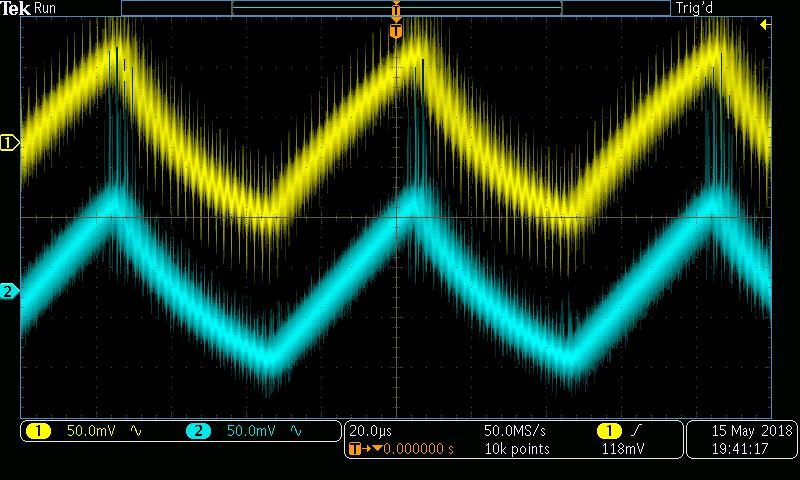Click the 20.0µs timebase readout
800x480 pixels.
[370, 432]
